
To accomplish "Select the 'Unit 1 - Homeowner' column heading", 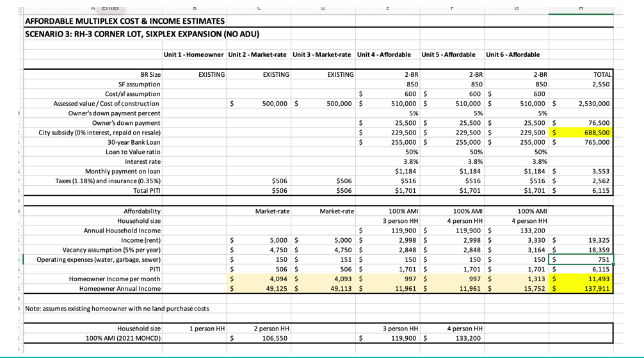I will click(193, 54).
